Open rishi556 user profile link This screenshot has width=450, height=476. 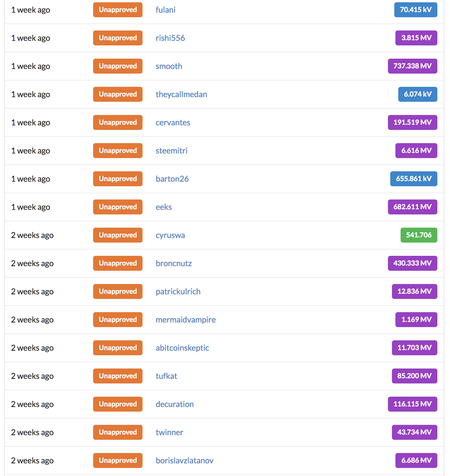[170, 38]
